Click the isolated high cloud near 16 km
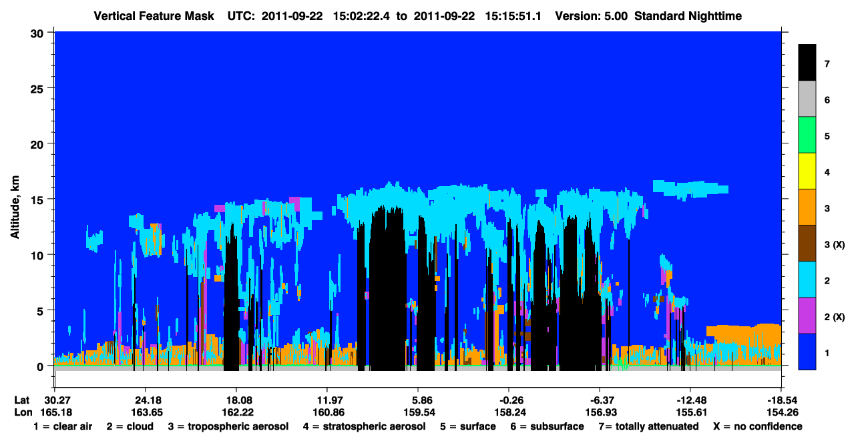Image resolution: width=868 pixels, height=445 pixels. (690, 189)
